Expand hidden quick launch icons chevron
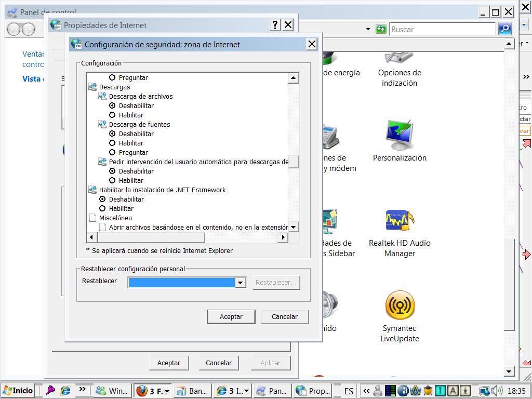Screen dimensions: 532x399 82,389
